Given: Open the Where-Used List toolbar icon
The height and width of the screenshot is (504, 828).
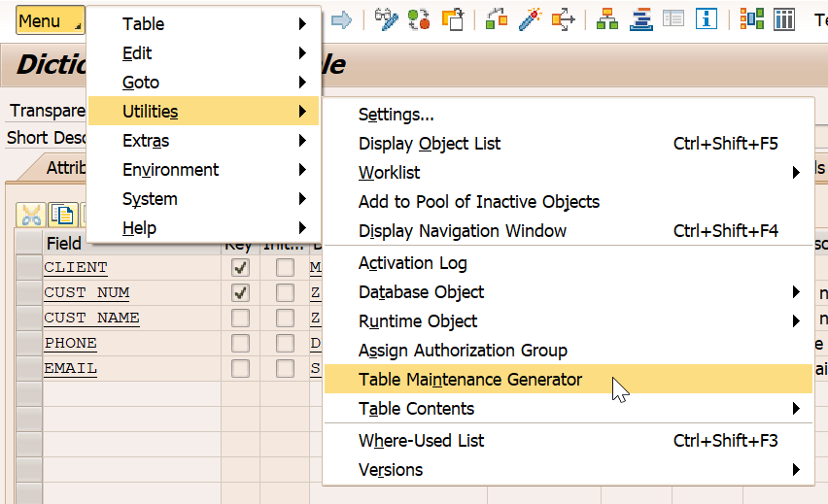Looking at the screenshot, I should pos(563,20).
